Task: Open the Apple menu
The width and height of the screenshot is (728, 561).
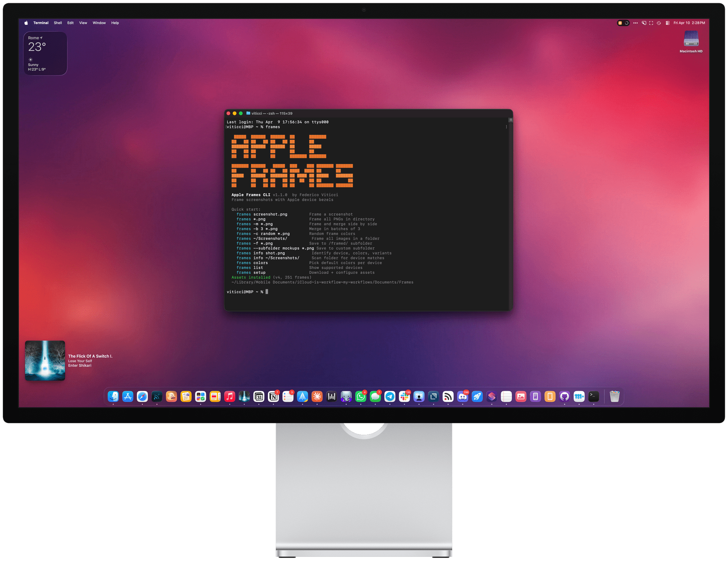Action: coord(26,23)
